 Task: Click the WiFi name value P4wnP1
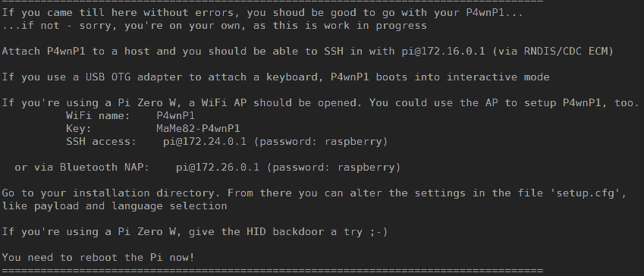(x=176, y=116)
